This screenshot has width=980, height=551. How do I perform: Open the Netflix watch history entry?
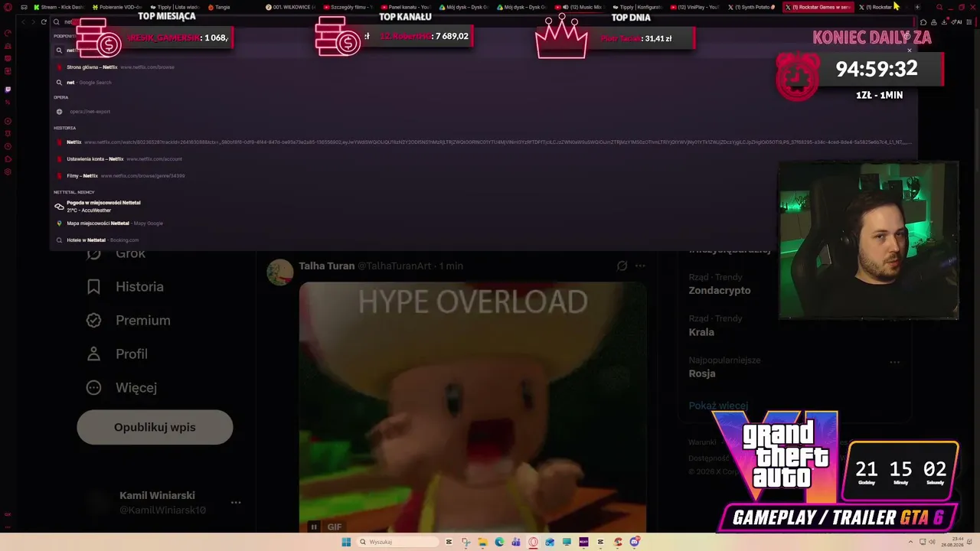click(484, 142)
